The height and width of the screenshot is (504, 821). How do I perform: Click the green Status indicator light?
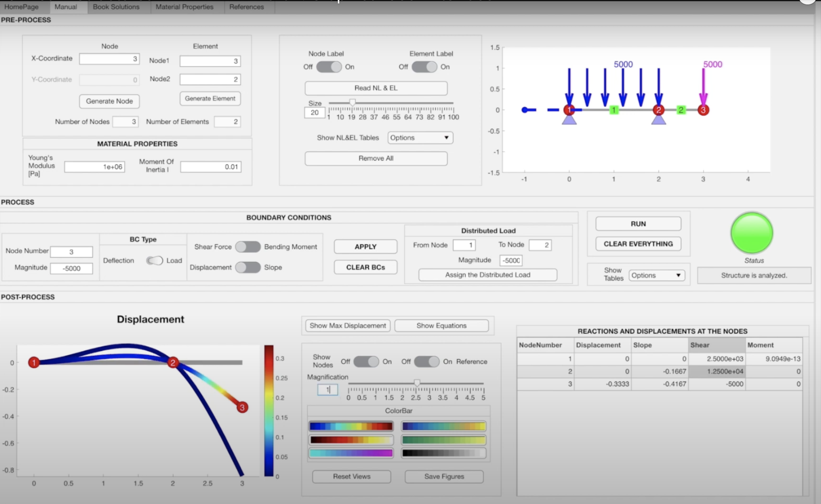(751, 233)
